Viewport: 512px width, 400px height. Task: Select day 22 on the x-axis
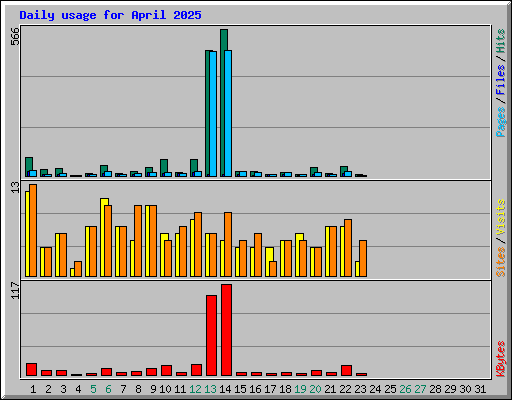tap(345, 389)
